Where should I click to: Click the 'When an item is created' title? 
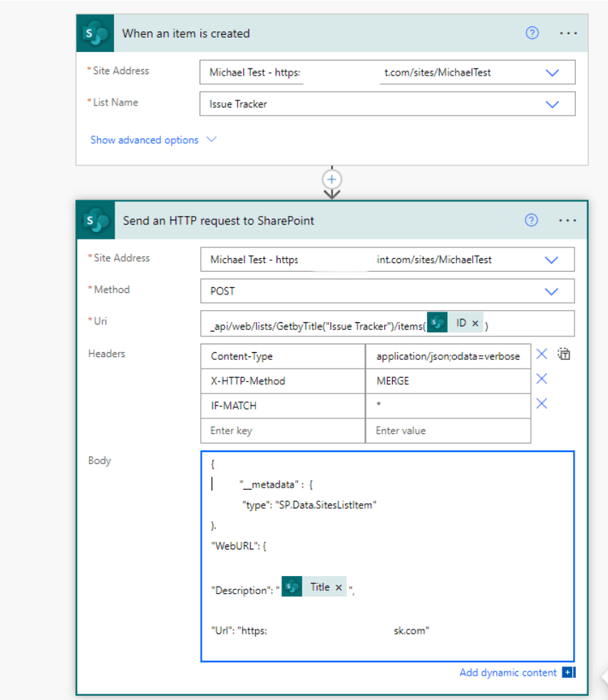click(186, 34)
